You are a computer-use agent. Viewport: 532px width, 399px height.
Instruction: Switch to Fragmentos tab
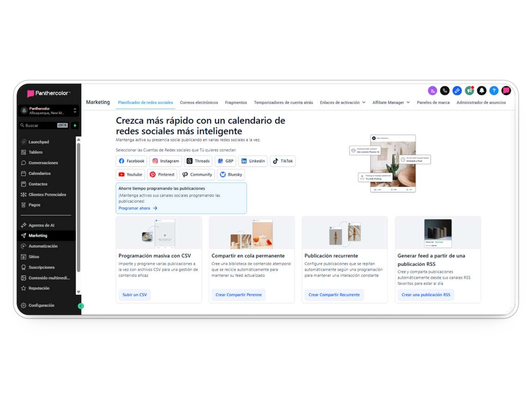coord(236,103)
